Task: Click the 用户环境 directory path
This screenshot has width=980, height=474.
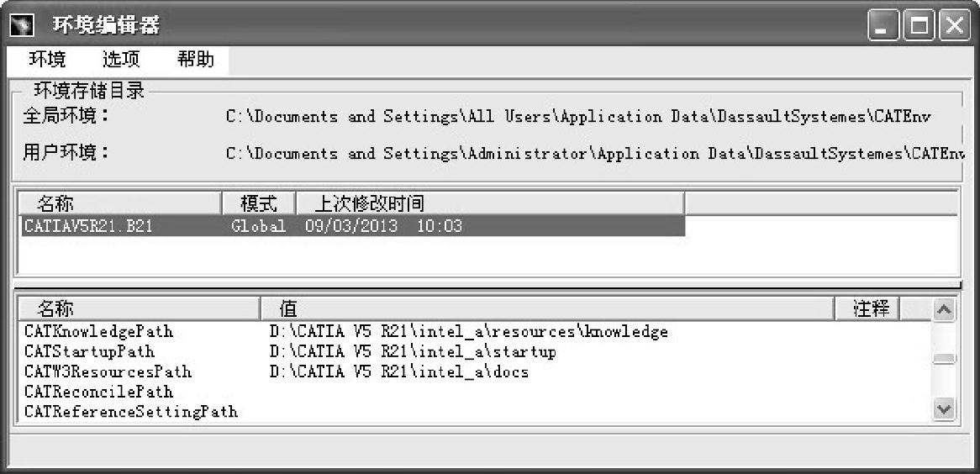Action: pyautogui.click(x=596, y=154)
